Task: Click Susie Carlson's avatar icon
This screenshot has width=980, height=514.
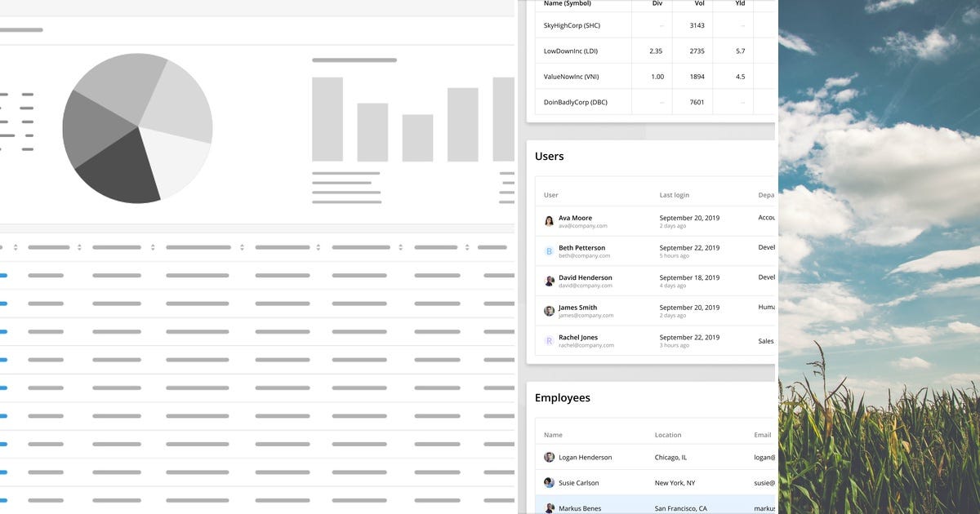Action: 549,482
